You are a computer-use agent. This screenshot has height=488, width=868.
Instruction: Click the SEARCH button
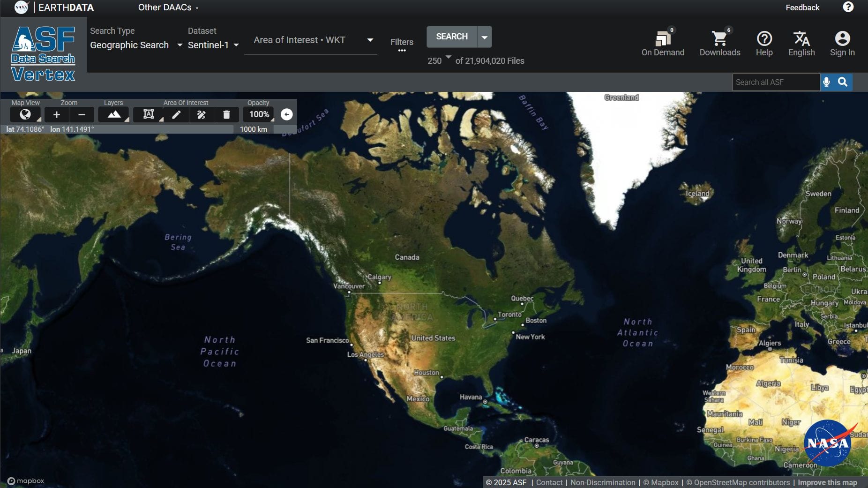click(452, 37)
